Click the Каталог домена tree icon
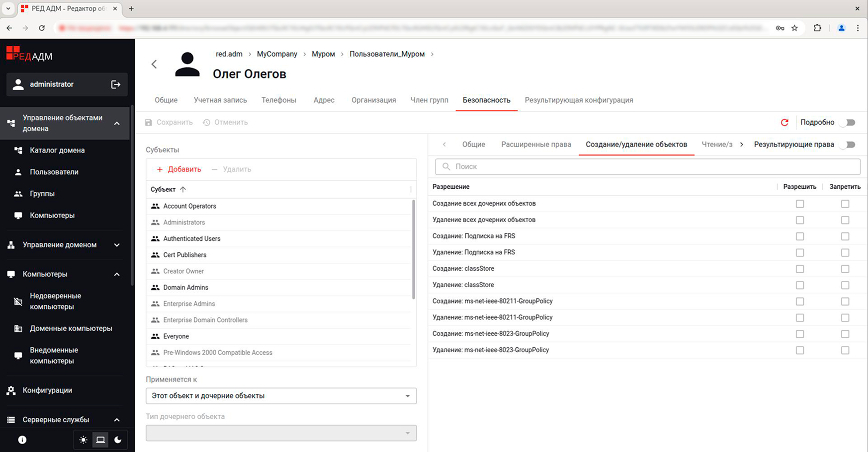This screenshot has height=452, width=868. click(x=18, y=150)
